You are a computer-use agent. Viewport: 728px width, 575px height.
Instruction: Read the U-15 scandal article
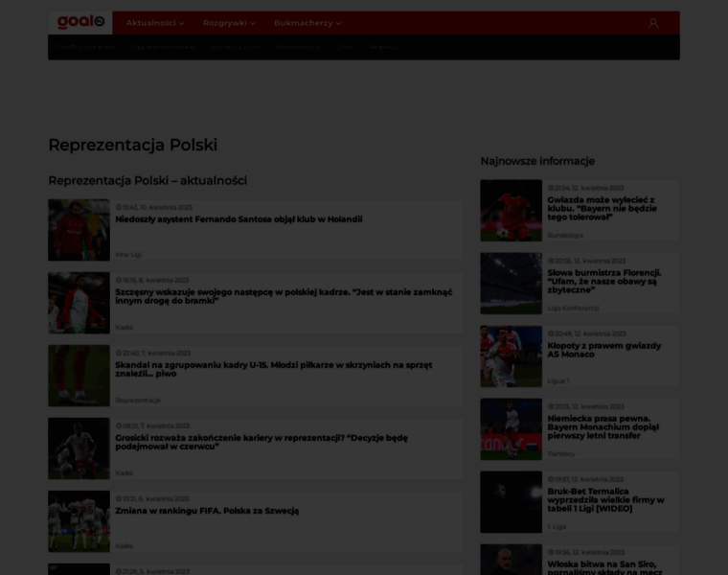pyautogui.click(x=273, y=369)
